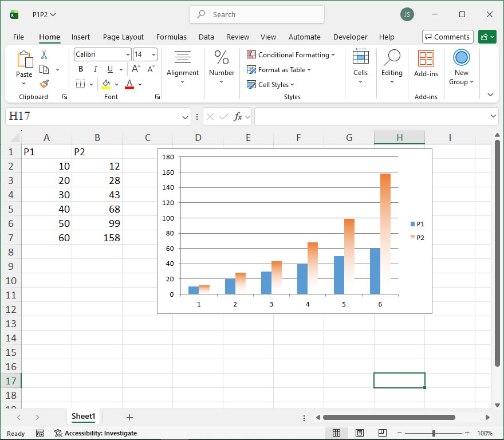The image size is (504, 440).
Task: Click the Search box in title bar
Action: pos(257,15)
